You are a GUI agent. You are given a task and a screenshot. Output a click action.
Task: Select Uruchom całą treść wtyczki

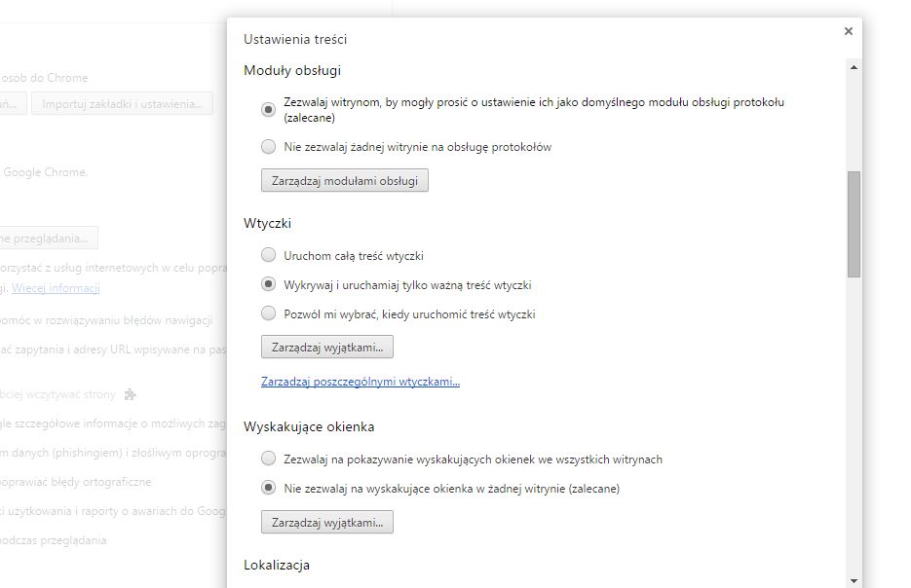click(268, 255)
